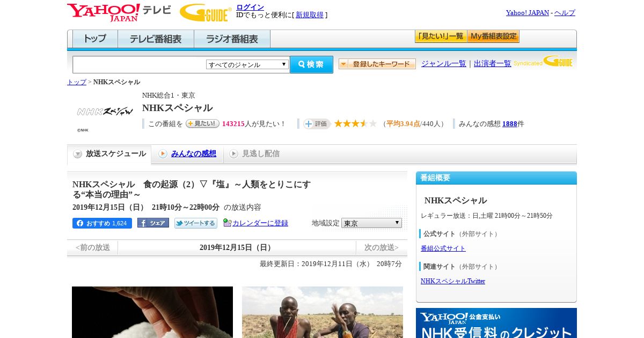Click the G-GUIDE logo in header
The width and height of the screenshot is (644, 338).
point(206,12)
